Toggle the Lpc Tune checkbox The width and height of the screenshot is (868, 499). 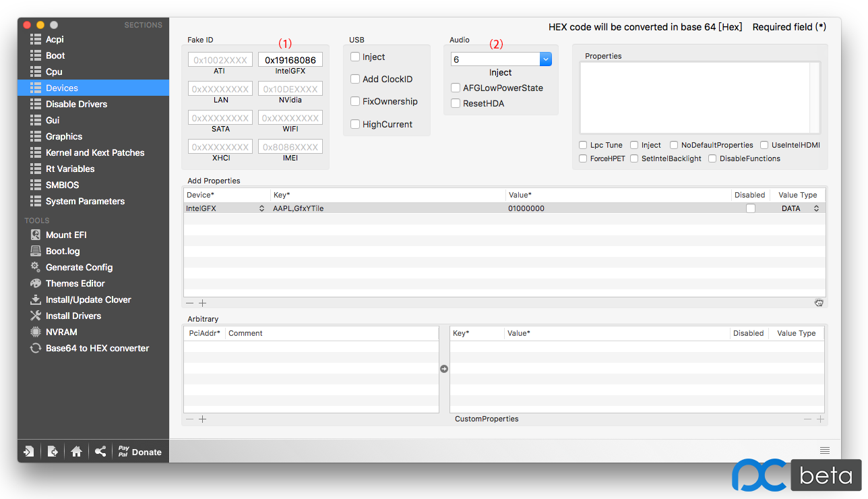[x=583, y=145]
